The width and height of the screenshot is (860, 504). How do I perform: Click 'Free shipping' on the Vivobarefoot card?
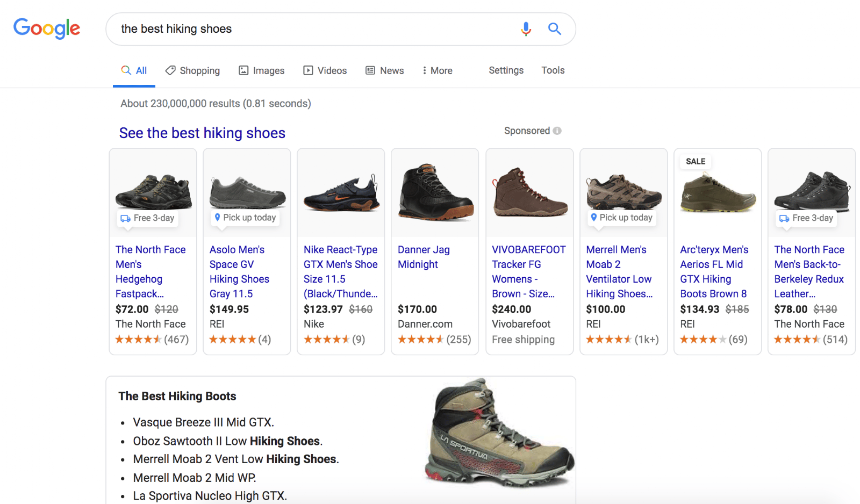click(524, 340)
